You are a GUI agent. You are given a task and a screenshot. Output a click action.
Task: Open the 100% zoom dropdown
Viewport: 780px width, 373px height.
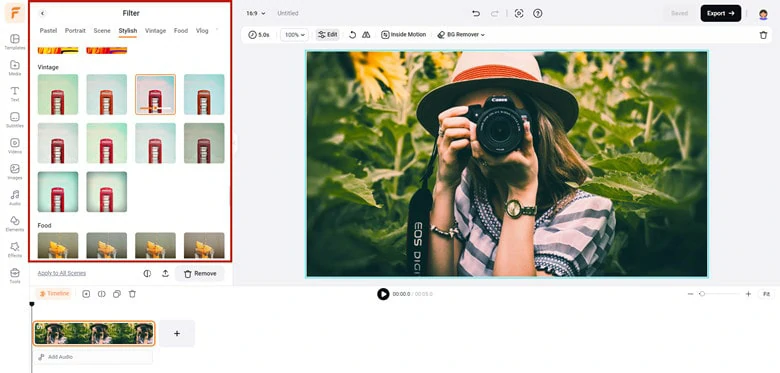[x=294, y=35]
